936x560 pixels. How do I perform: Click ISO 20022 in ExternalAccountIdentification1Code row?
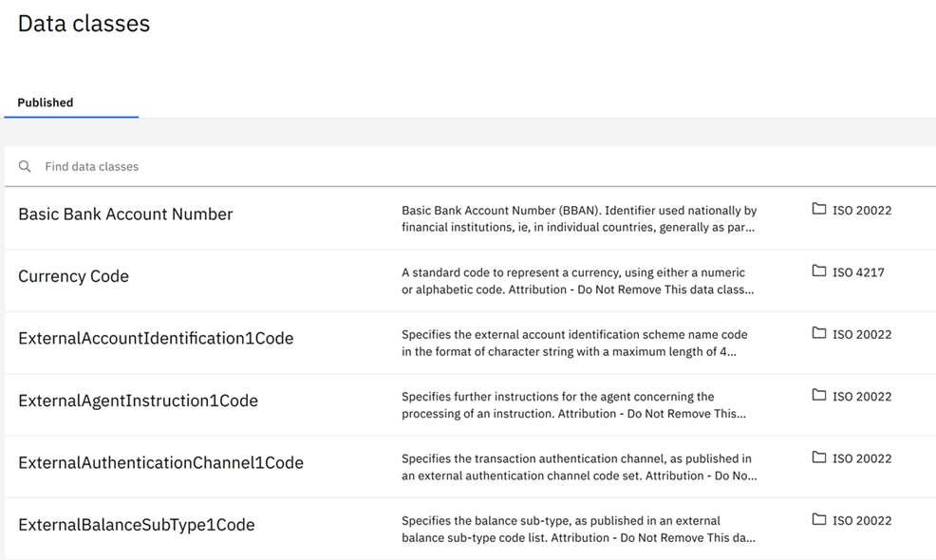(862, 334)
